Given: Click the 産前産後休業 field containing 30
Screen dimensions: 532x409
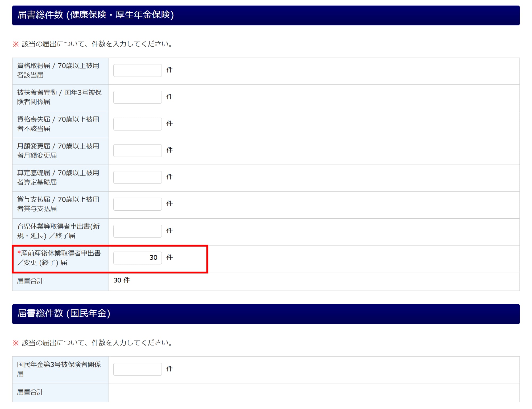Looking at the screenshot, I should coord(137,258).
